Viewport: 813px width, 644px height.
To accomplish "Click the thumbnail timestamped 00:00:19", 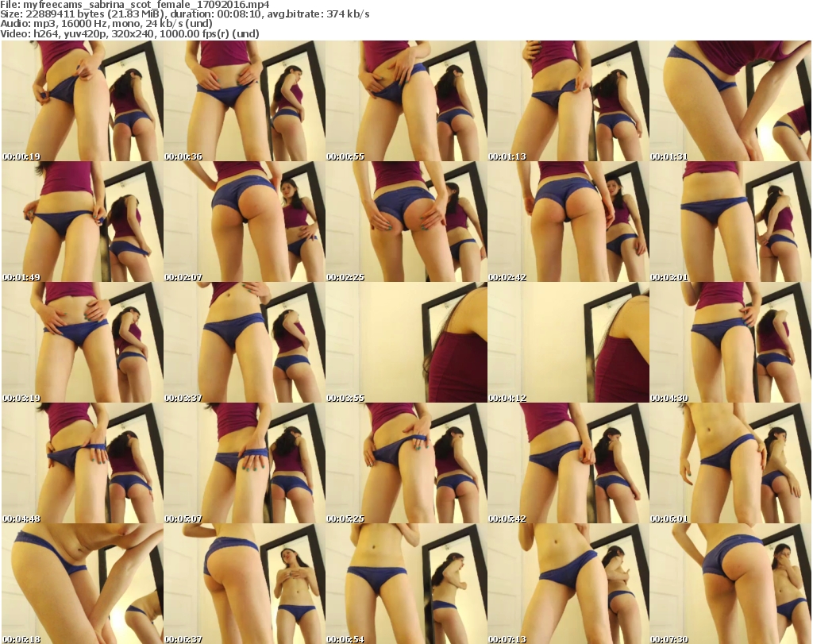I will point(82,101).
